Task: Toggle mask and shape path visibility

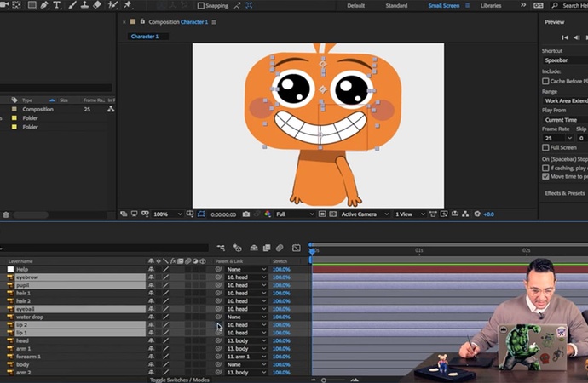Action: 201,214
